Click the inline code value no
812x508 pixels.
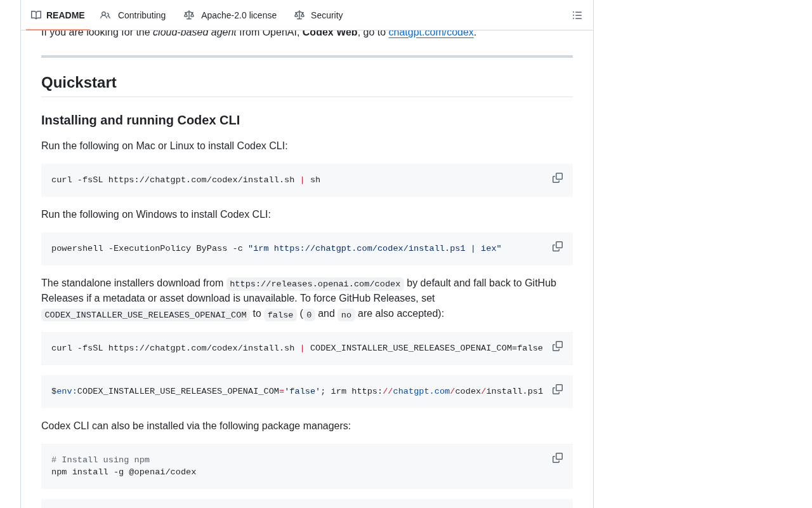point(346,315)
